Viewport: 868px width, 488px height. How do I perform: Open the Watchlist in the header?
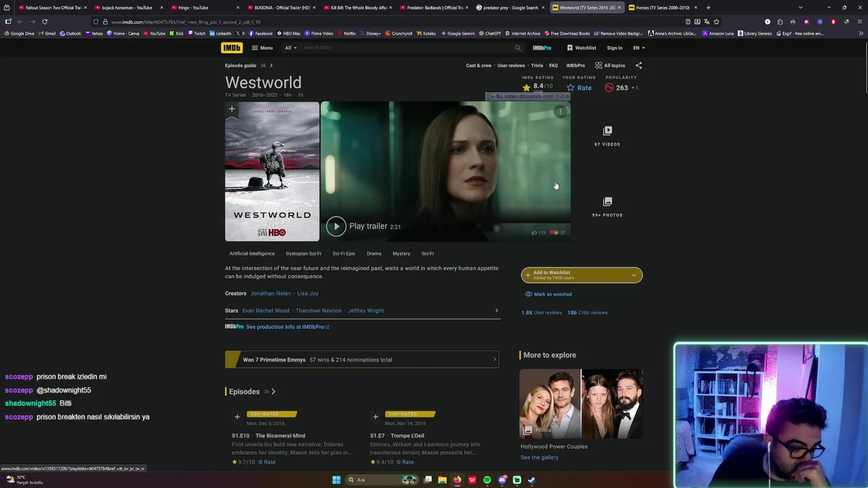pyautogui.click(x=581, y=47)
